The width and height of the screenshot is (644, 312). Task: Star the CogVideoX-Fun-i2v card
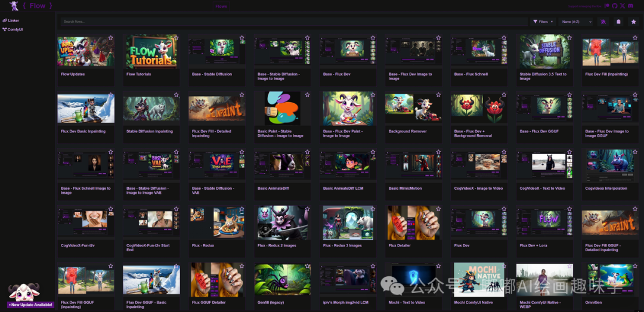pos(111,209)
